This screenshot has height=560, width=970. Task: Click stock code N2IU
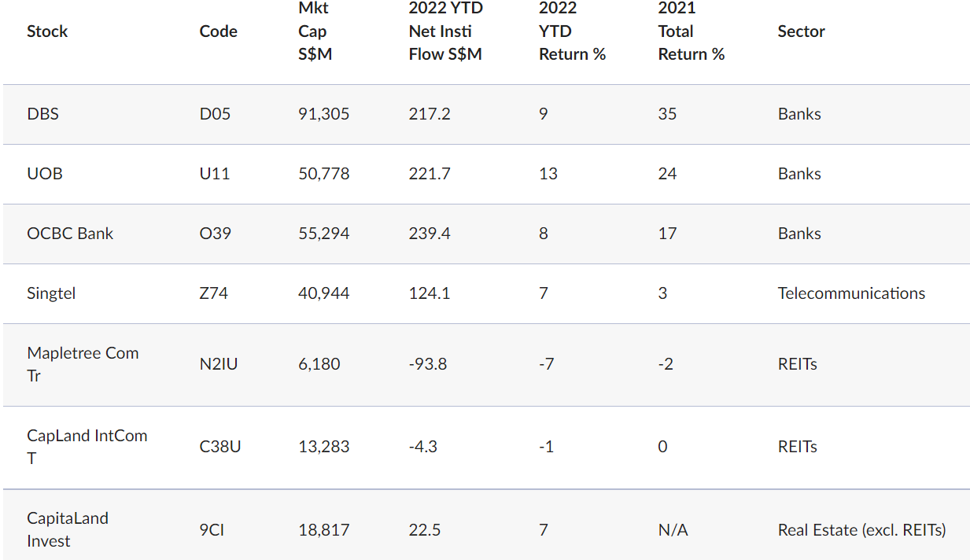[x=219, y=364]
